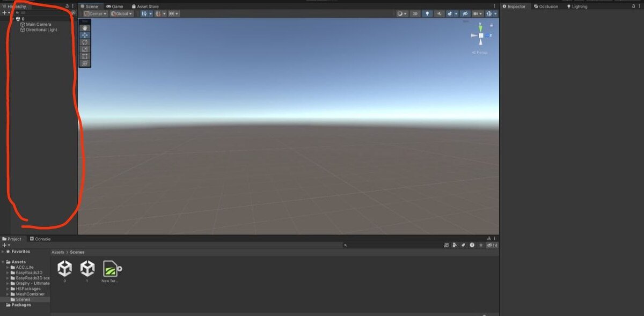
Task: Click the Hierarchy search field
Action: coord(42,12)
